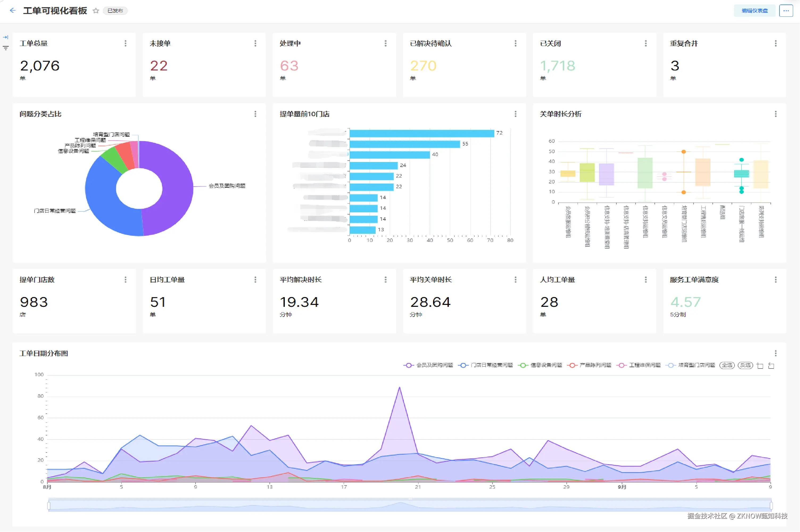Open the options menu on 已关闭 card

[x=646, y=43]
